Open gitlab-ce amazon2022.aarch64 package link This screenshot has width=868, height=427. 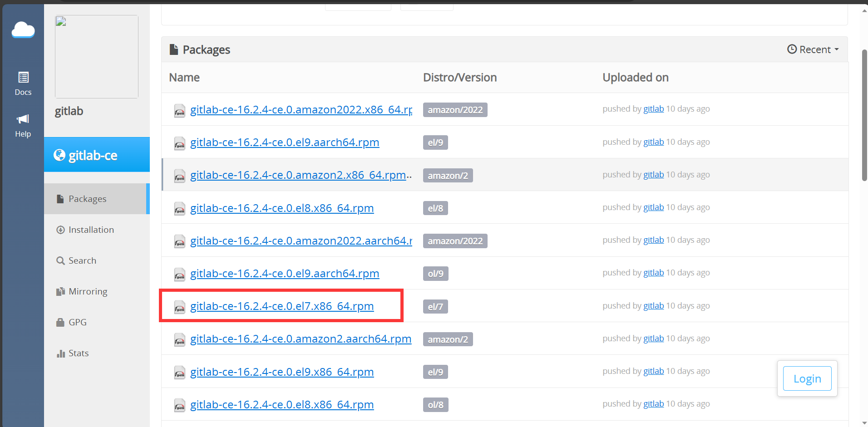click(301, 240)
